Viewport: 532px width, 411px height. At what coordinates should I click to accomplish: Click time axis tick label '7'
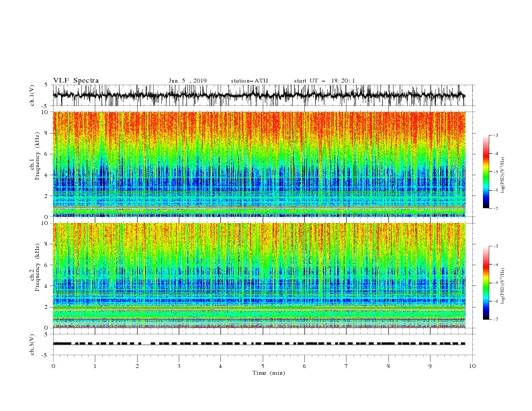347,366
